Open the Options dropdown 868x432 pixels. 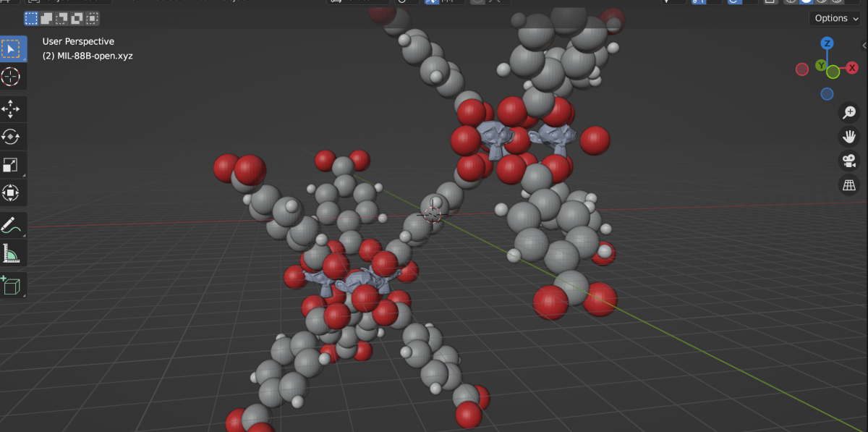(836, 18)
